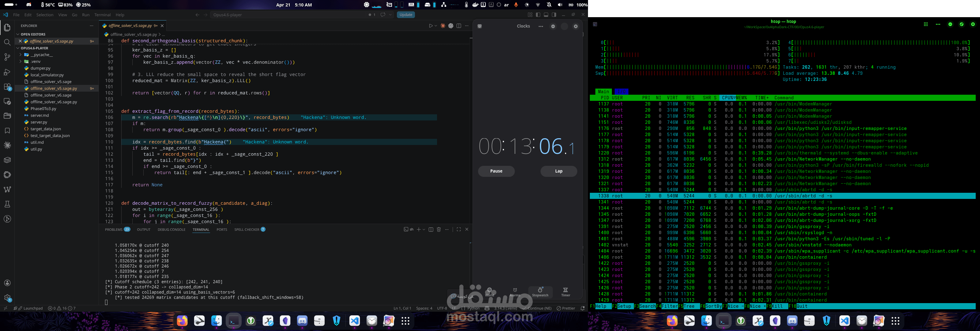
Task: Click the Run Python File play icon
Action: click(x=431, y=26)
